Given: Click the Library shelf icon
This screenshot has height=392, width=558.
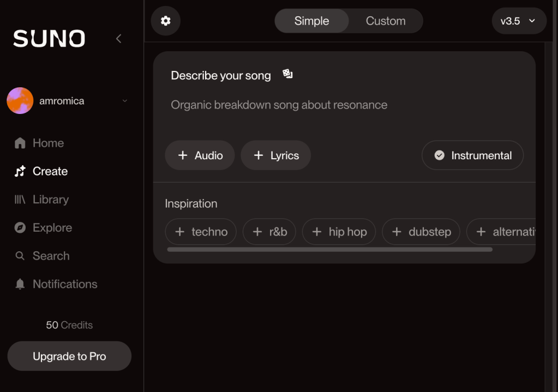Looking at the screenshot, I should click(20, 200).
